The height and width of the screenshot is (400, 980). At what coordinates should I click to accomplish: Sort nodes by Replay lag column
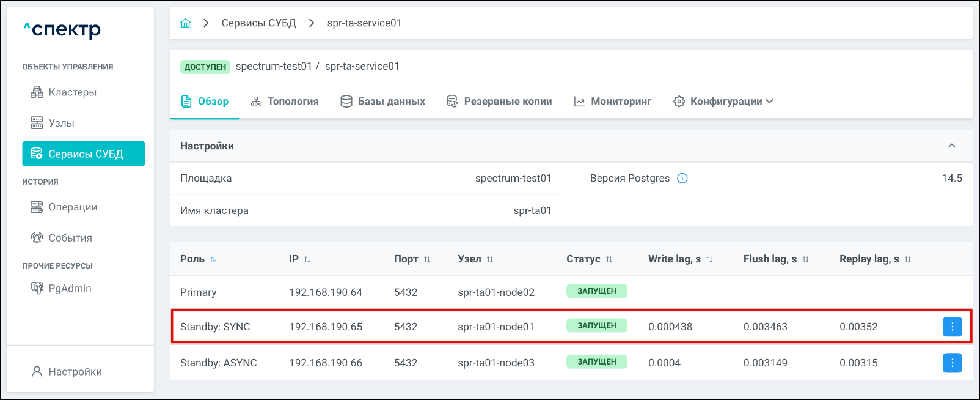pos(907,259)
